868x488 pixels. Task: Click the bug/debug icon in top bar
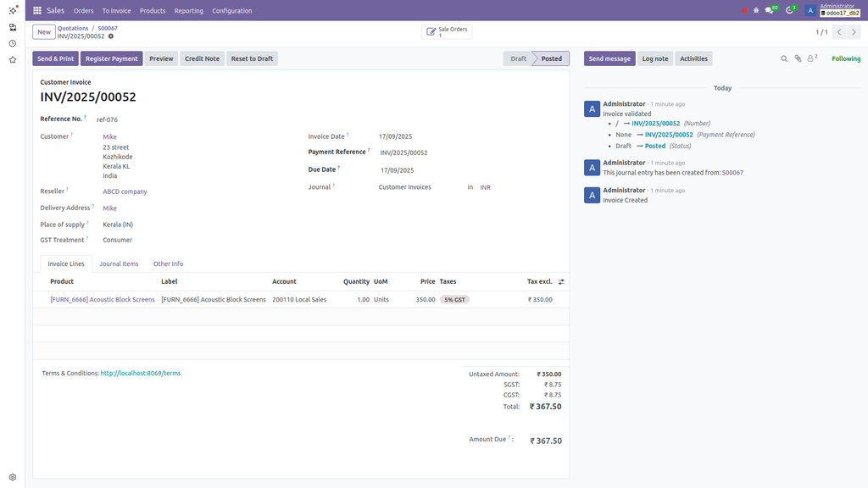755,9
